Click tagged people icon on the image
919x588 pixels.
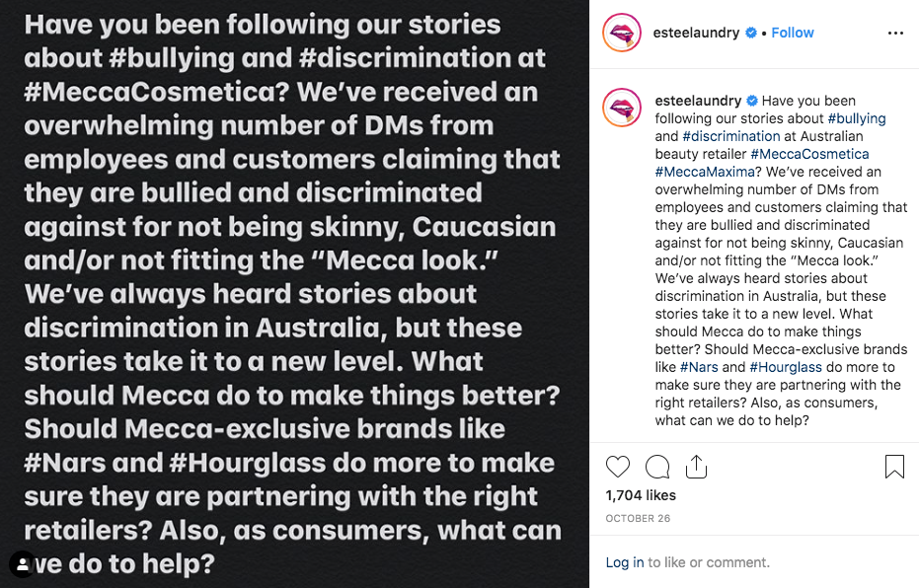[x=22, y=565]
